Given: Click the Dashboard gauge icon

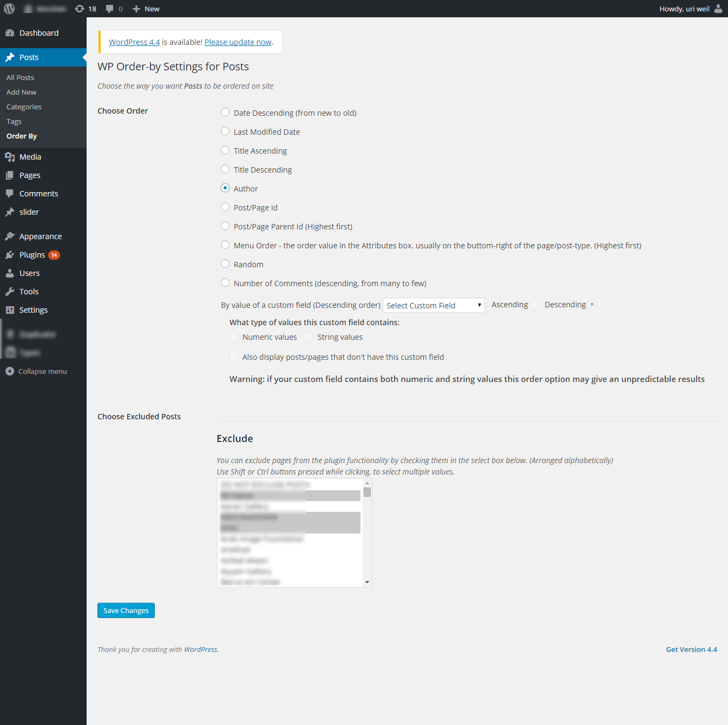Looking at the screenshot, I should [x=10, y=33].
